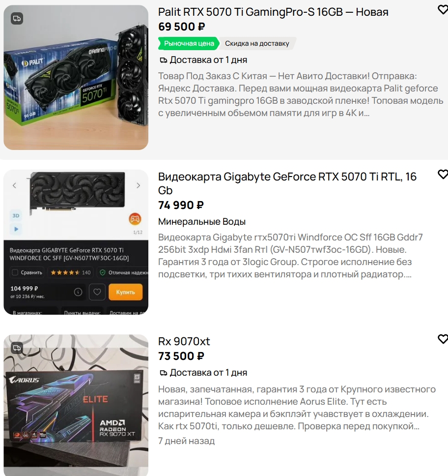Click the orange Купить button
The width and height of the screenshot is (448, 476).
[126, 292]
